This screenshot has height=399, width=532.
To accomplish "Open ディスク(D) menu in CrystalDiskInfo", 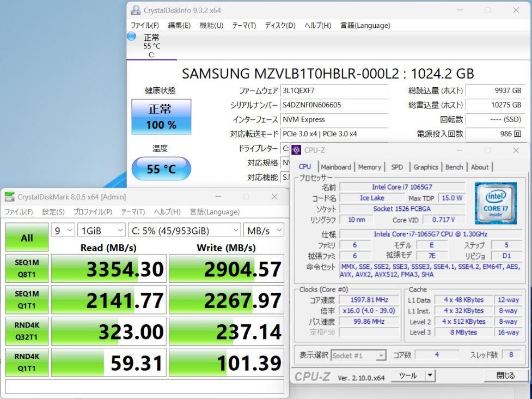I will pyautogui.click(x=280, y=26).
